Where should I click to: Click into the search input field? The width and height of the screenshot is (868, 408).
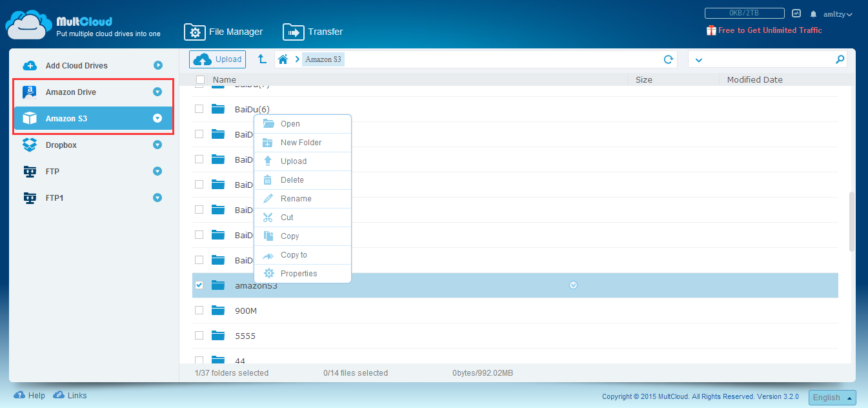768,59
